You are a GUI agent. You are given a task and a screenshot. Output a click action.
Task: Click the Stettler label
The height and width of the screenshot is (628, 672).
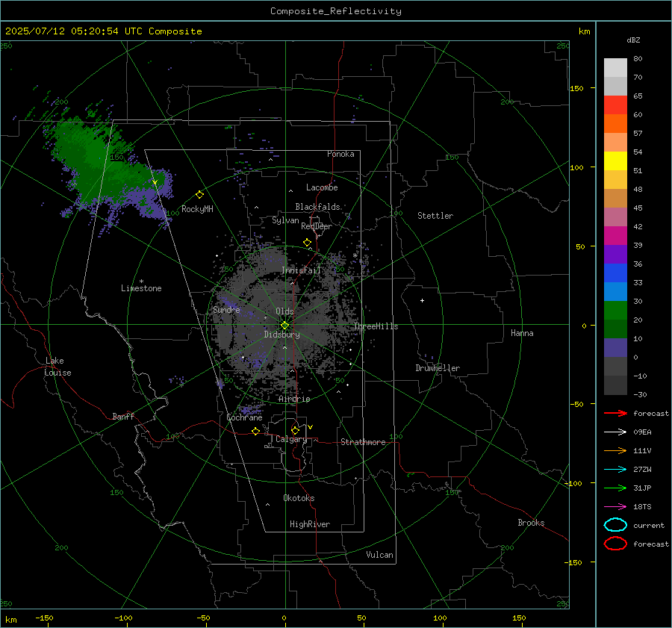point(435,216)
